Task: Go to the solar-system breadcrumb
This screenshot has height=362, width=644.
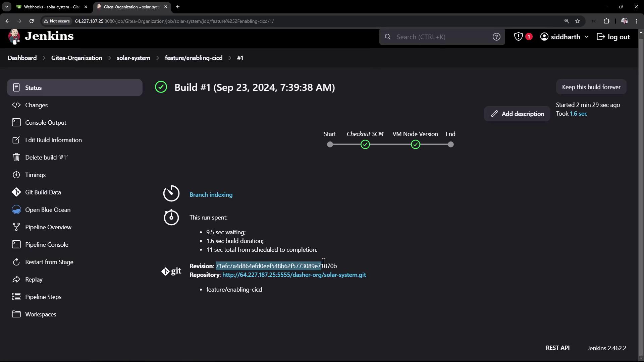Action: 133,58
